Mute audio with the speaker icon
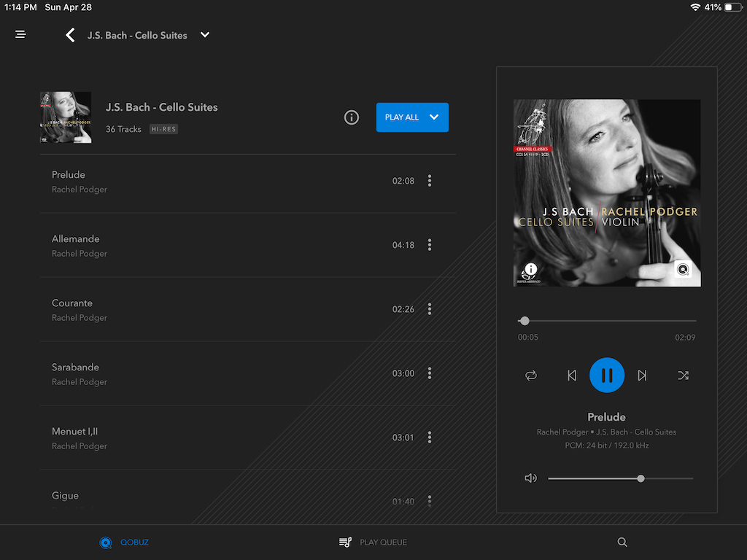The image size is (747, 560). [531, 478]
